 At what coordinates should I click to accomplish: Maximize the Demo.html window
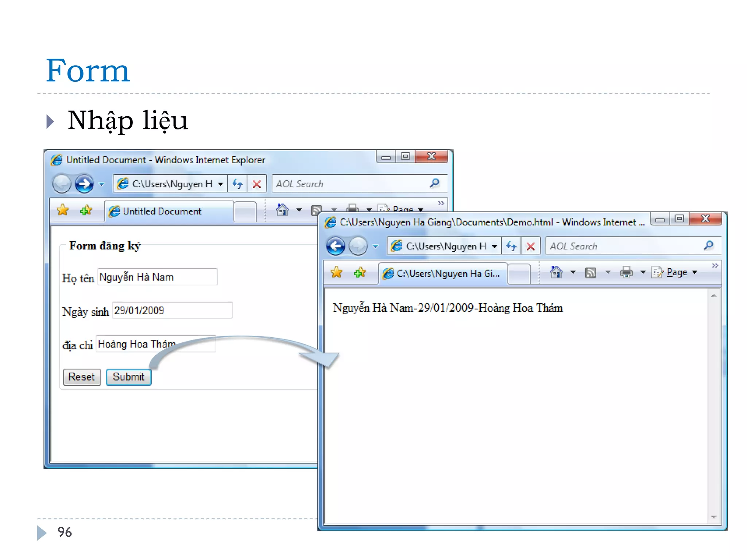pyautogui.click(x=679, y=219)
